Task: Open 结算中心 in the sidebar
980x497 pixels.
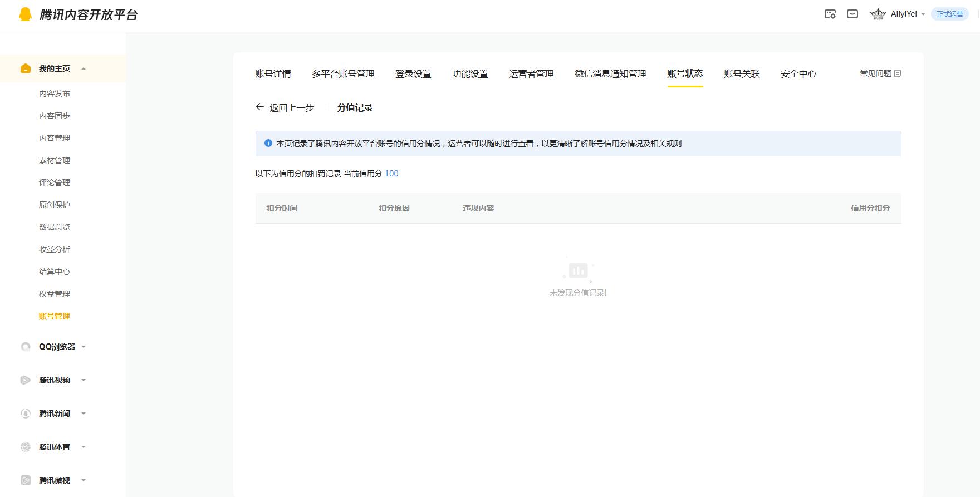Action: point(55,272)
